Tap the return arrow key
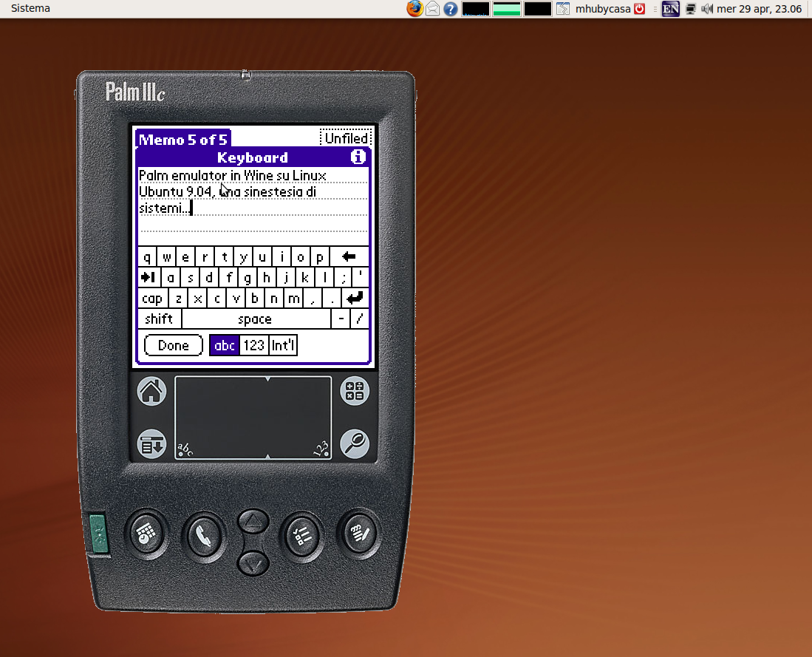The width and height of the screenshot is (812, 657). coord(355,298)
